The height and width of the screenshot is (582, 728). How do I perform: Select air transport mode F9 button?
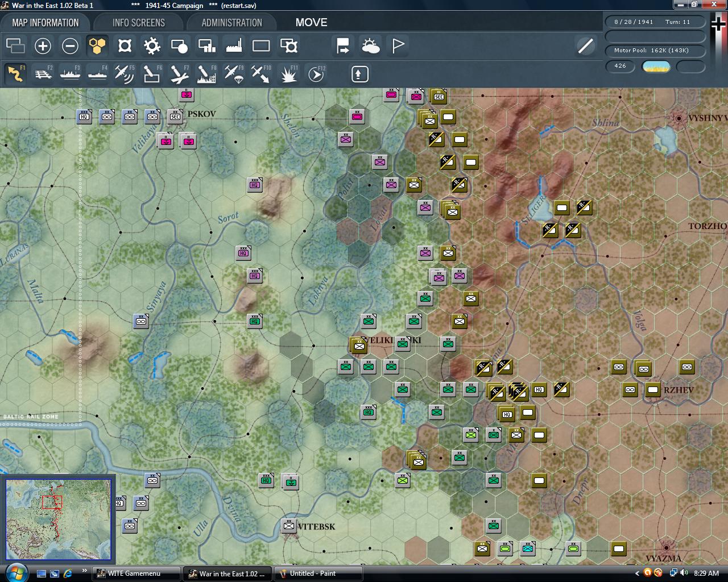click(234, 74)
